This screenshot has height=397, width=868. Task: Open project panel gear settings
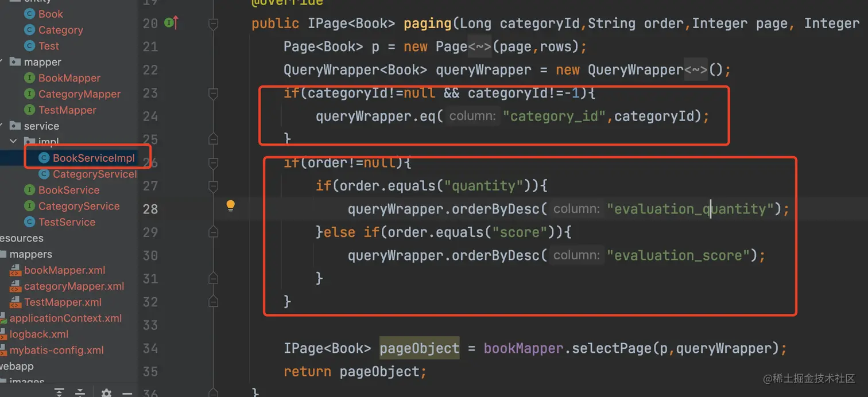pos(106,393)
